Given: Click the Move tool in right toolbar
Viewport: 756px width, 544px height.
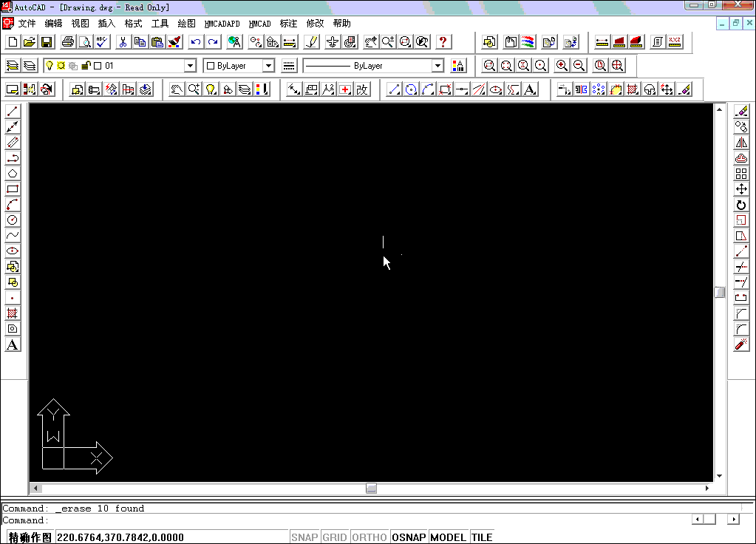Looking at the screenshot, I should tap(741, 189).
